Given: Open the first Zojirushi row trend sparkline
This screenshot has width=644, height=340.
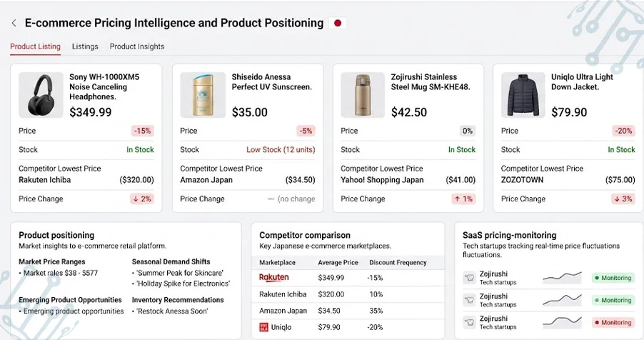Looking at the screenshot, I should (563, 278).
